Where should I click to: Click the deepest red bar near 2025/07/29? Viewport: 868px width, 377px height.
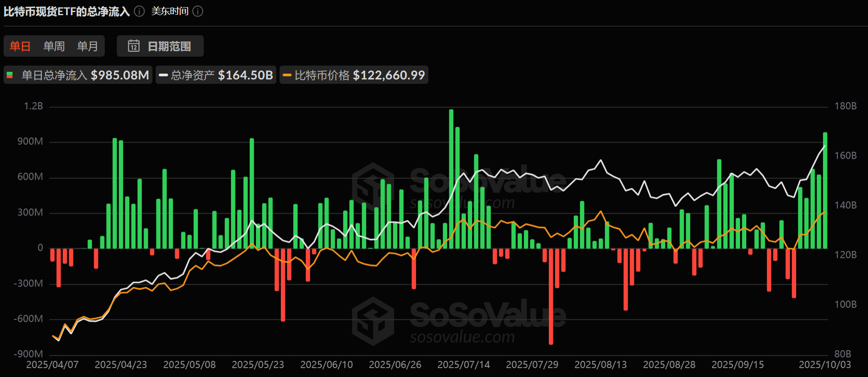[x=551, y=296]
